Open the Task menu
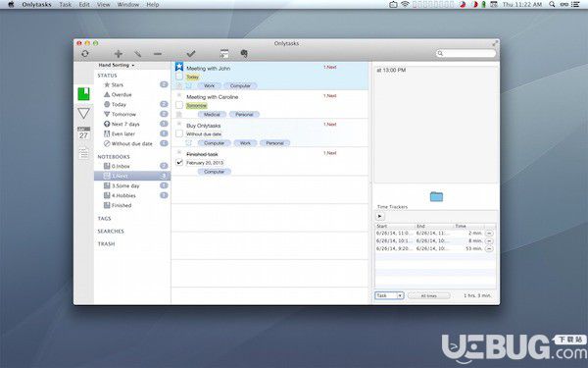The image size is (588, 368). pyautogui.click(x=66, y=5)
